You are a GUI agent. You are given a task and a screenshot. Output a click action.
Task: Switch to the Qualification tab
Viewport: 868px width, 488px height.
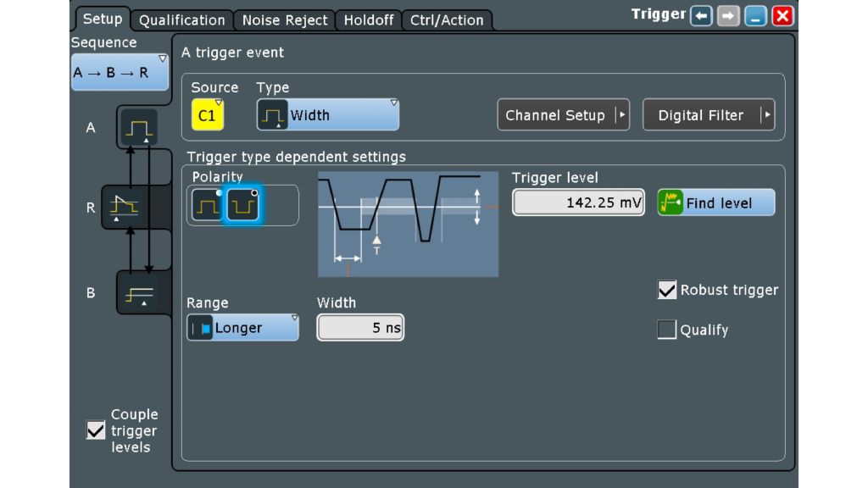tap(181, 19)
